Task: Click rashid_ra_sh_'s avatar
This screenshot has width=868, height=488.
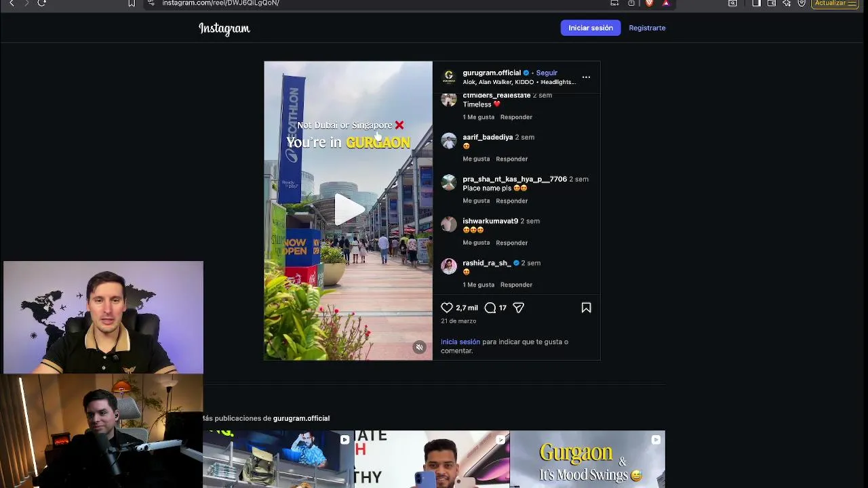Action: (449, 267)
